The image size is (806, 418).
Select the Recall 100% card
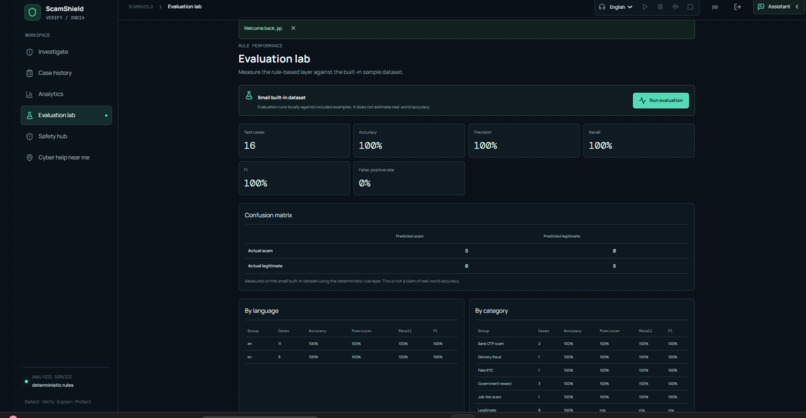(x=639, y=140)
